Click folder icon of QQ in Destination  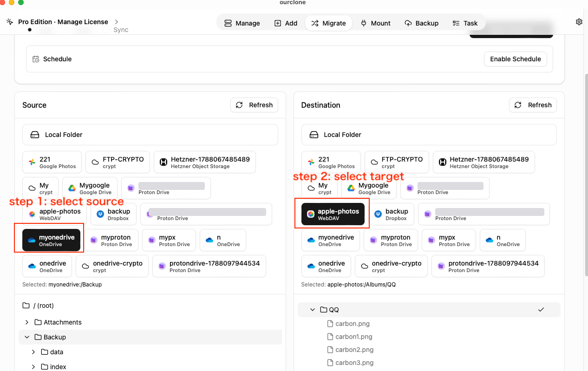coord(324,310)
